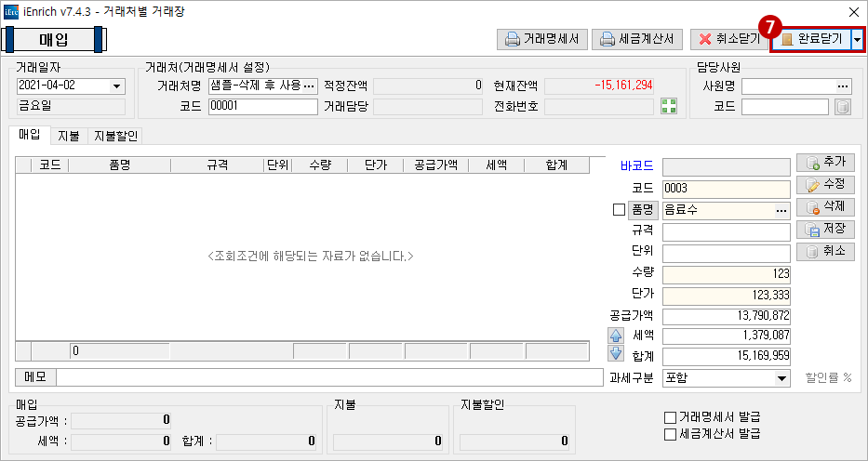Viewport: 868px width, 461px height.
Task: Click the 규격 column header
Action: coord(218,165)
